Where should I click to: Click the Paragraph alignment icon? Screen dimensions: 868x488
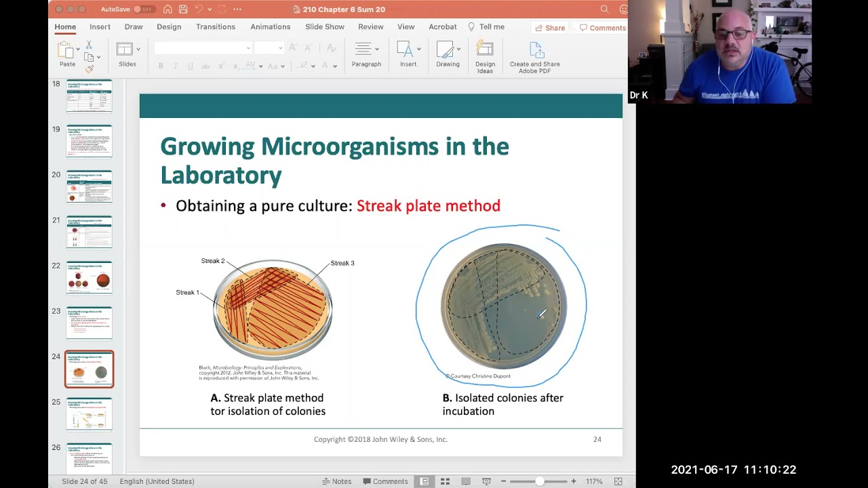(363, 49)
